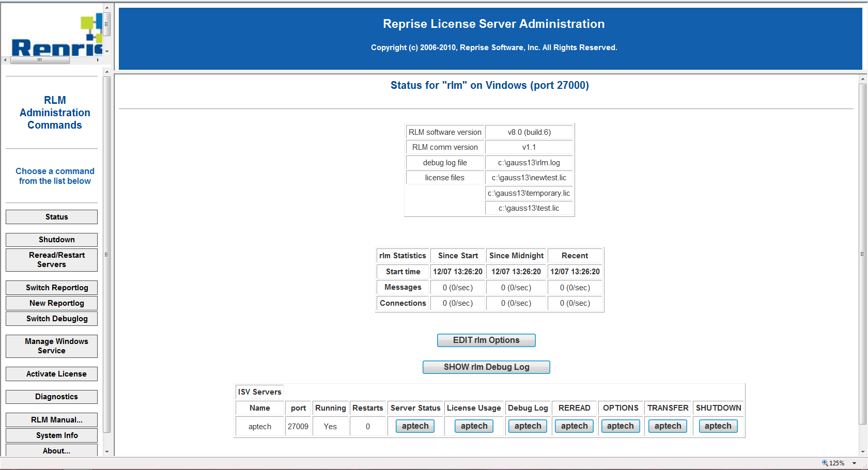Open the Diagnostics command
Image resolution: width=868 pixels, height=470 pixels.
coord(51,396)
